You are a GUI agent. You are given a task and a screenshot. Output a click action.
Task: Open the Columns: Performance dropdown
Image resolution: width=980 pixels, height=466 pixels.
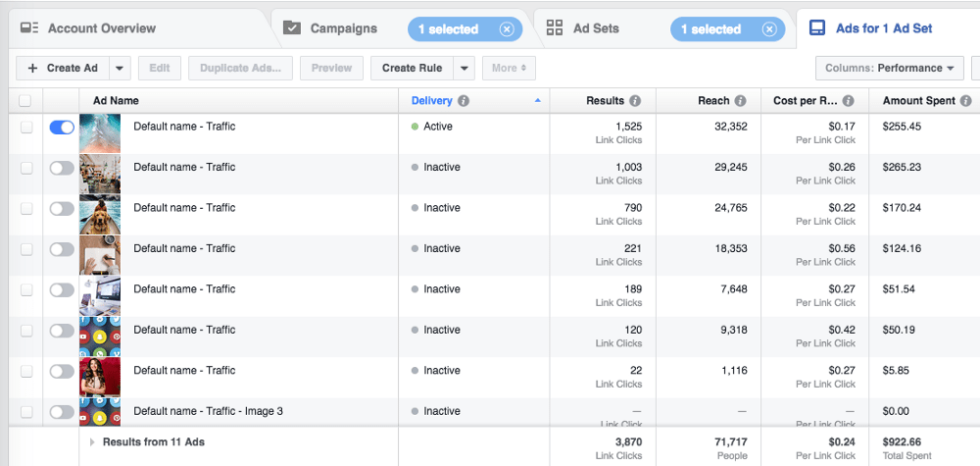(x=889, y=69)
